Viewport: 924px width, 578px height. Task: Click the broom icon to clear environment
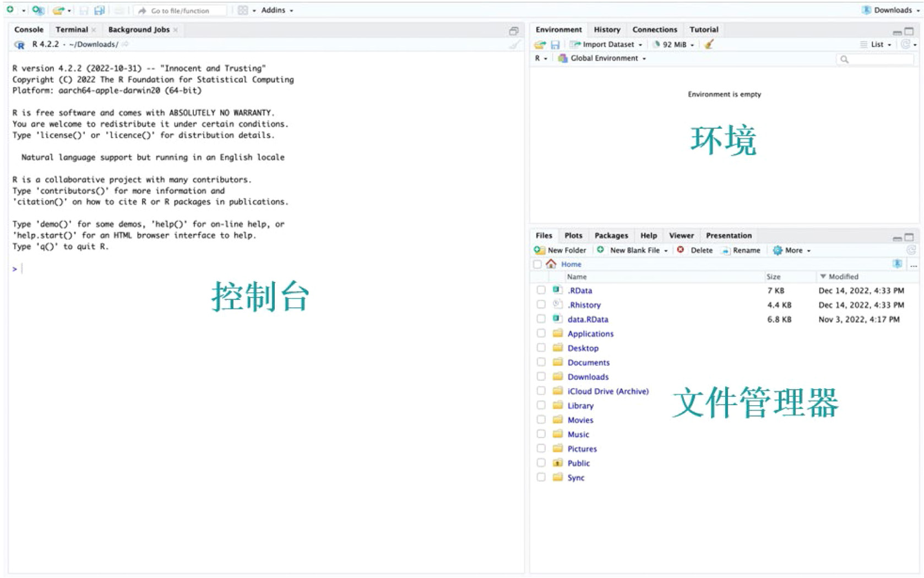click(709, 45)
